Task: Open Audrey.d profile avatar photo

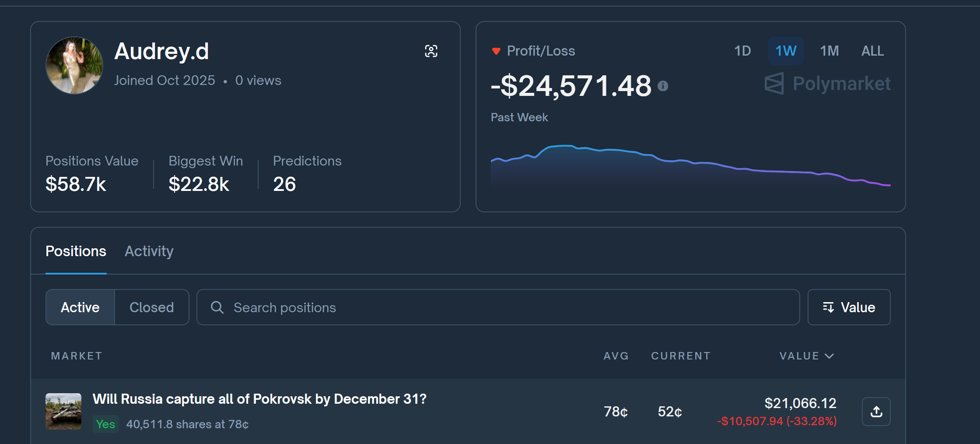Action: pos(74,65)
